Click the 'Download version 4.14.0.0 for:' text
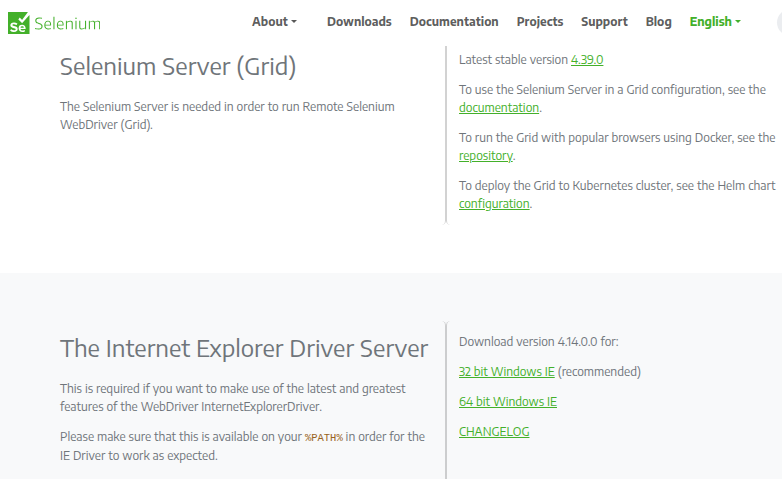 pos(539,342)
